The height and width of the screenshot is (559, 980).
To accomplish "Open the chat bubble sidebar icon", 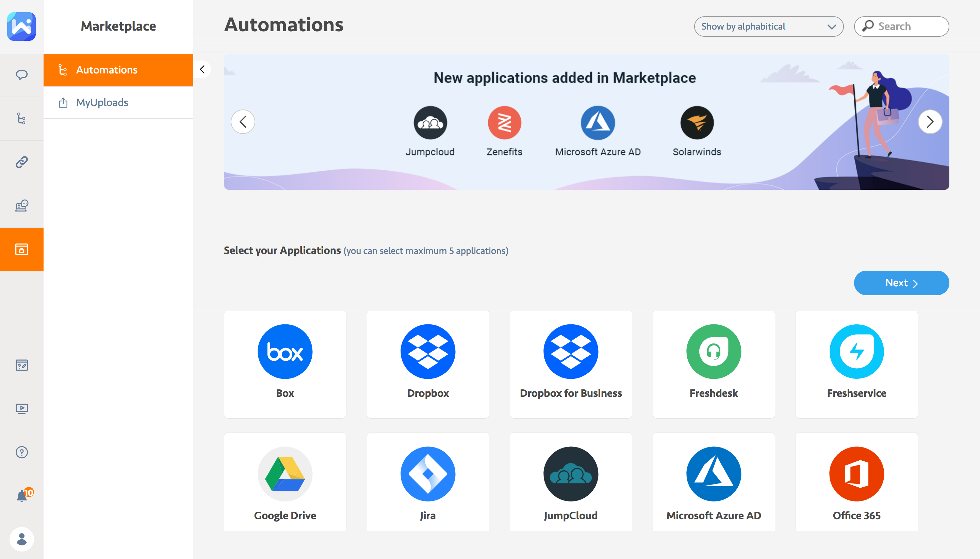I will point(21,74).
